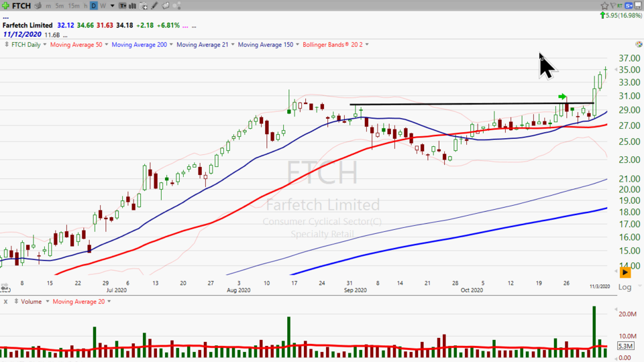Click the blue ellipsis above company name
The width and height of the screenshot is (644, 362).
5,17
